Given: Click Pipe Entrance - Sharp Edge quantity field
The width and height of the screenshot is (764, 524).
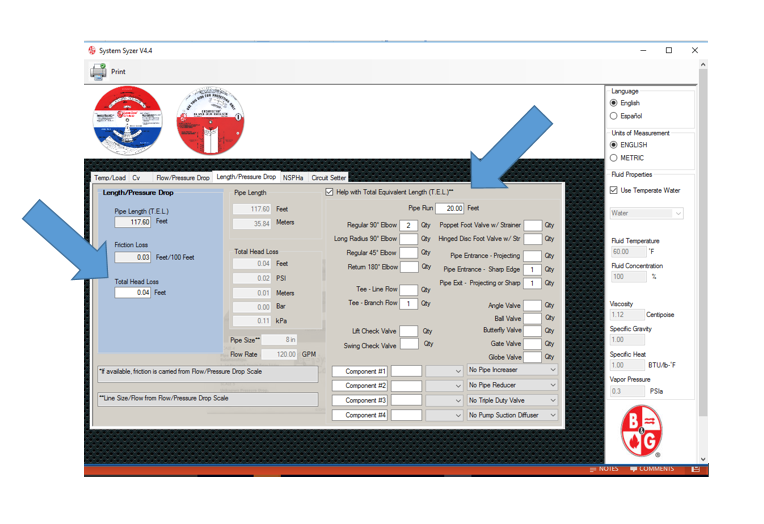Looking at the screenshot, I should (533, 270).
